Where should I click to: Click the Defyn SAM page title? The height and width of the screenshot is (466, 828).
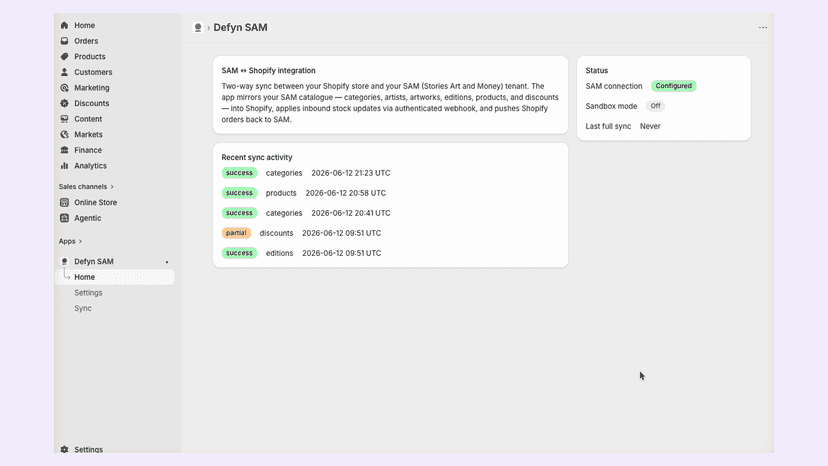point(240,27)
